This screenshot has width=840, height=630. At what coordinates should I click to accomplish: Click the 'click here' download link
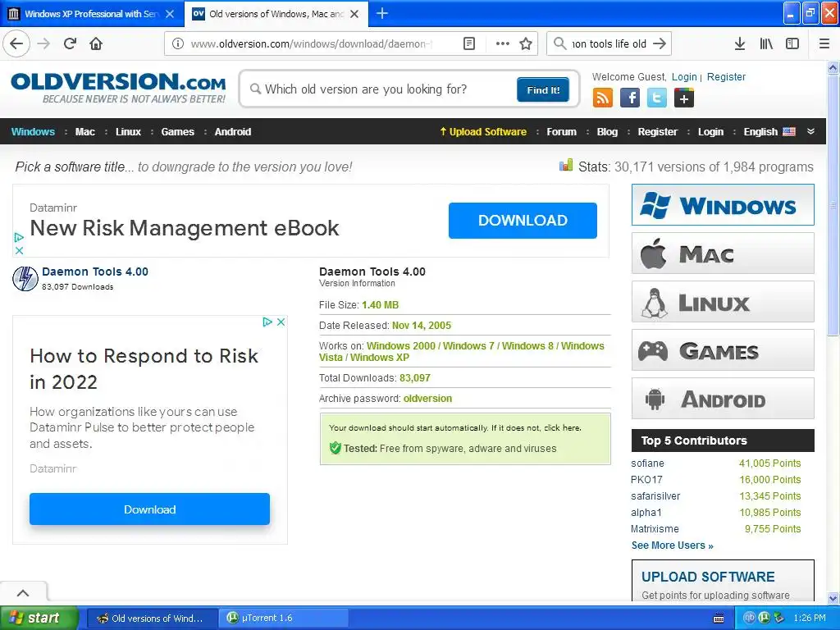[562, 427]
